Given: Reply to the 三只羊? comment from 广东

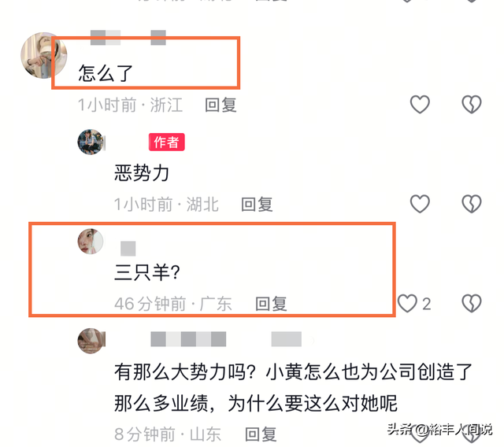Looking at the screenshot, I should 271,304.
